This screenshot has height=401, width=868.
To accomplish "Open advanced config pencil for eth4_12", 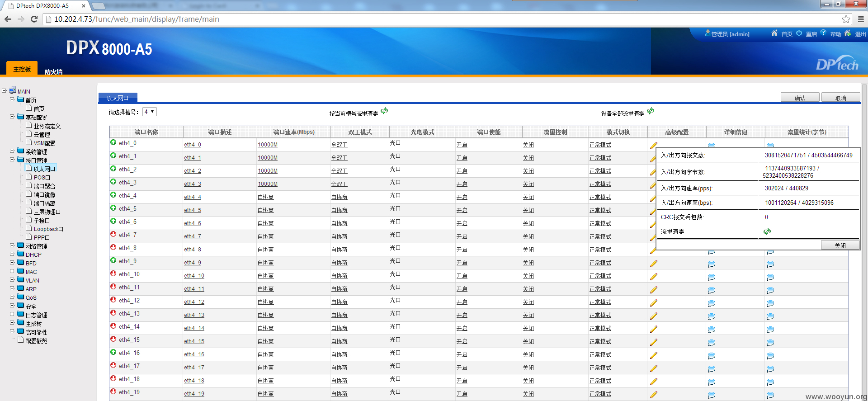I will (654, 303).
